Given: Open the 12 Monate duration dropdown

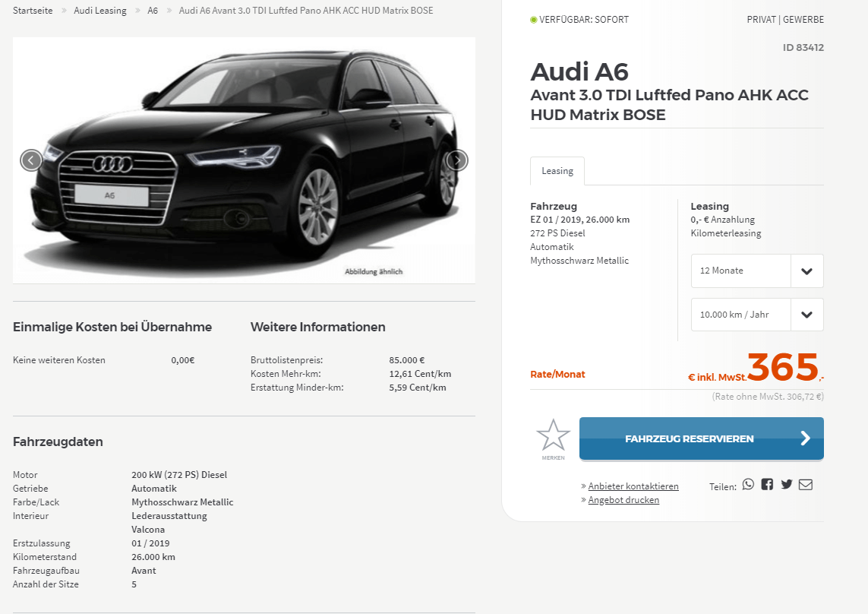Looking at the screenshot, I should point(756,271).
